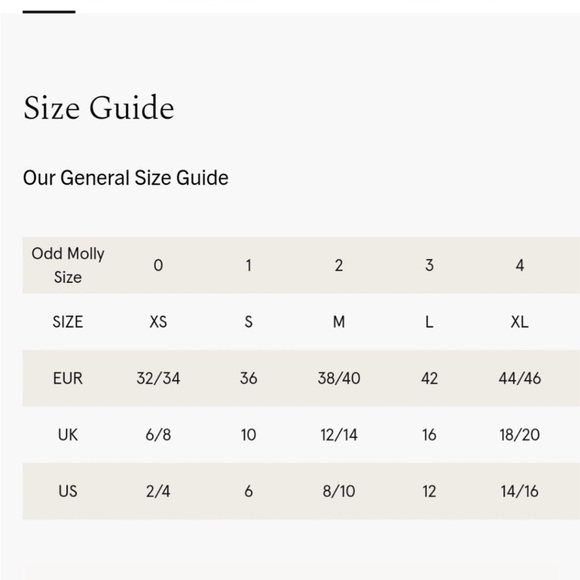
Task: Click Odd Molly size 0 cell
Action: (158, 265)
